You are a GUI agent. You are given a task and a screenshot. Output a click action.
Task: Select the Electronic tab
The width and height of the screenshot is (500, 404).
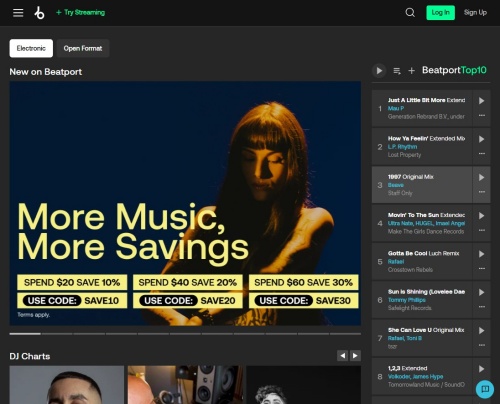[x=31, y=48]
